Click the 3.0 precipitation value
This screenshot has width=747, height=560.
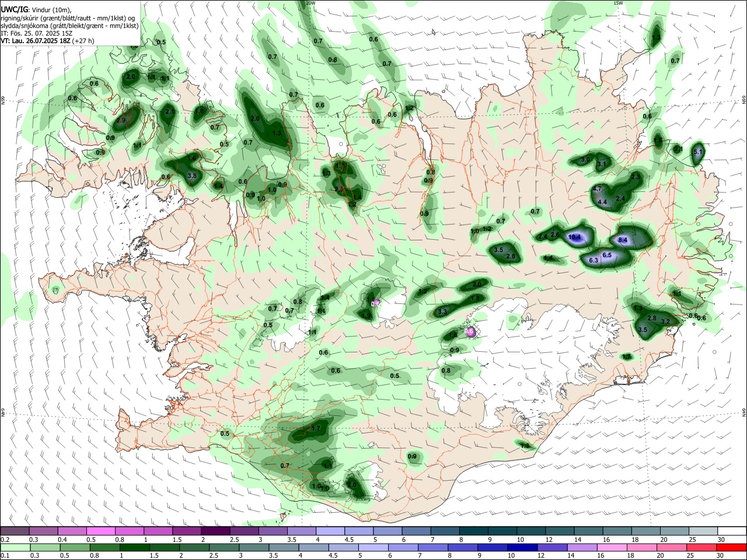coord(585,159)
